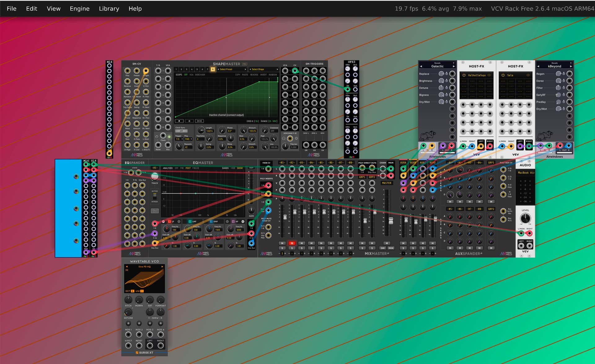
Task: Unmute MixMaster channel 02 red M
Action: (x=292, y=243)
